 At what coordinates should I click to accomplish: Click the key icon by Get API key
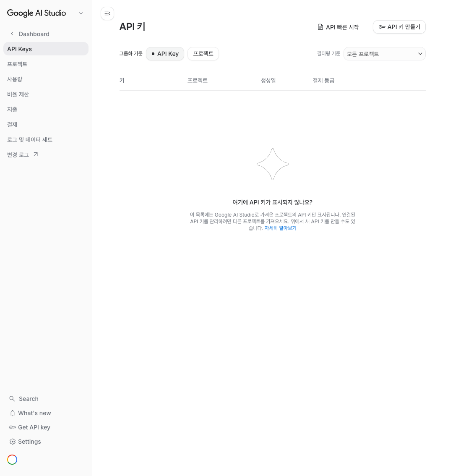click(13, 427)
